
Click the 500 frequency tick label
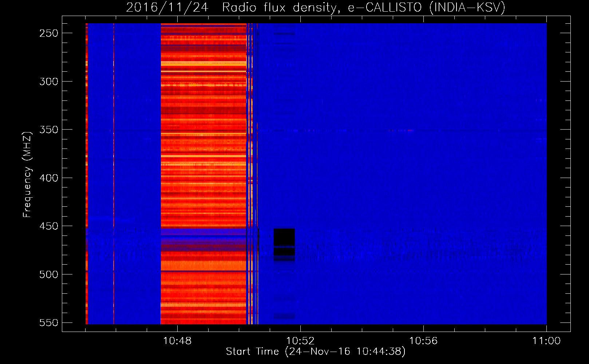(x=49, y=274)
